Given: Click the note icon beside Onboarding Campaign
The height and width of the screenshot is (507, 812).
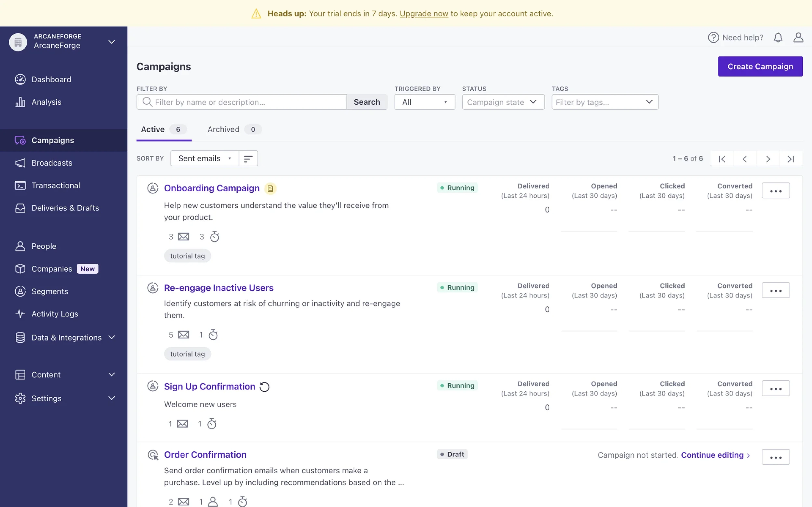Looking at the screenshot, I should click(x=270, y=188).
